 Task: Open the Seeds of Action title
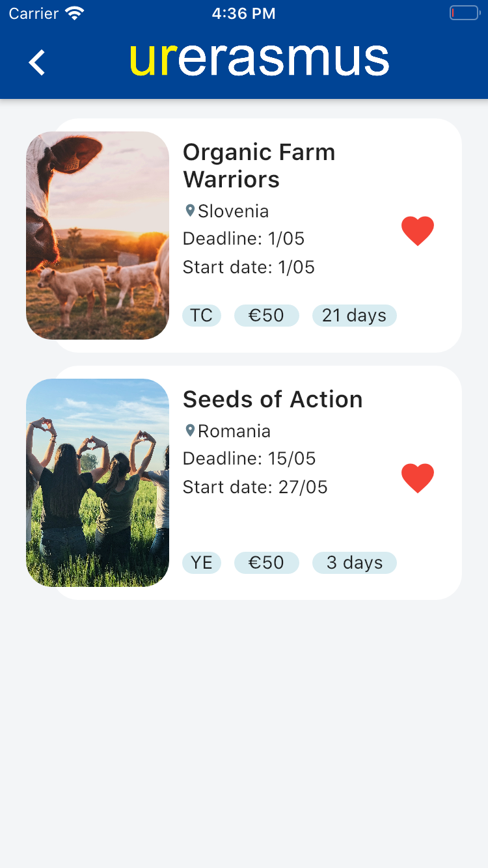click(273, 399)
